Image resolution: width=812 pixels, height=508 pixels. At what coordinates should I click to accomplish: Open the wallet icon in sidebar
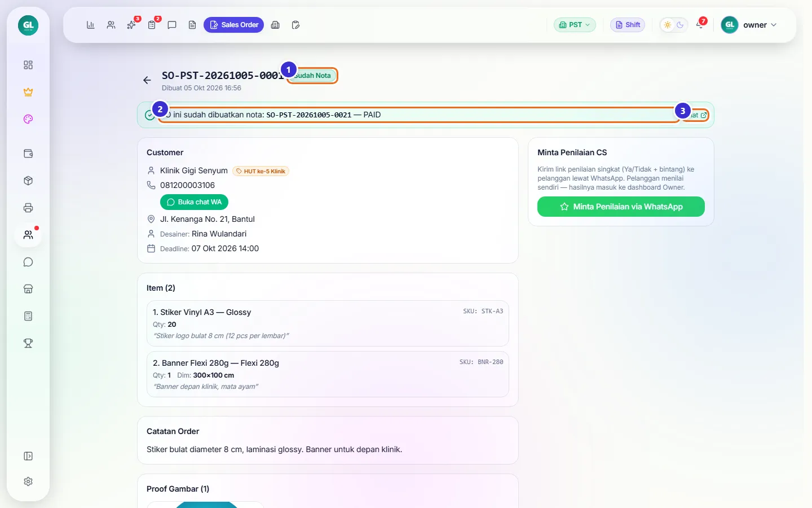click(28, 154)
